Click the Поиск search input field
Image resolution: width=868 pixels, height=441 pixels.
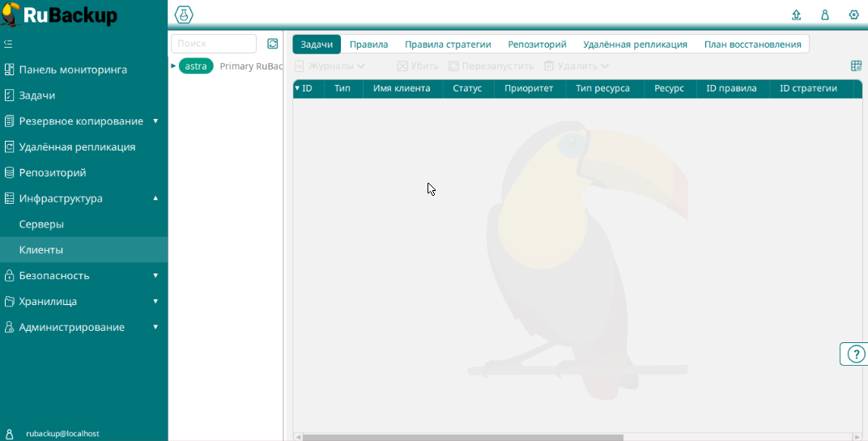point(214,44)
